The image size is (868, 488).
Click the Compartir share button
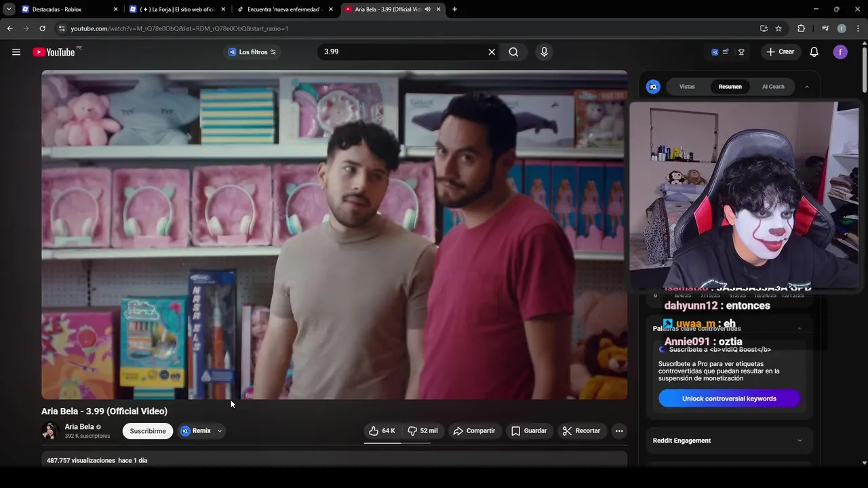(474, 431)
